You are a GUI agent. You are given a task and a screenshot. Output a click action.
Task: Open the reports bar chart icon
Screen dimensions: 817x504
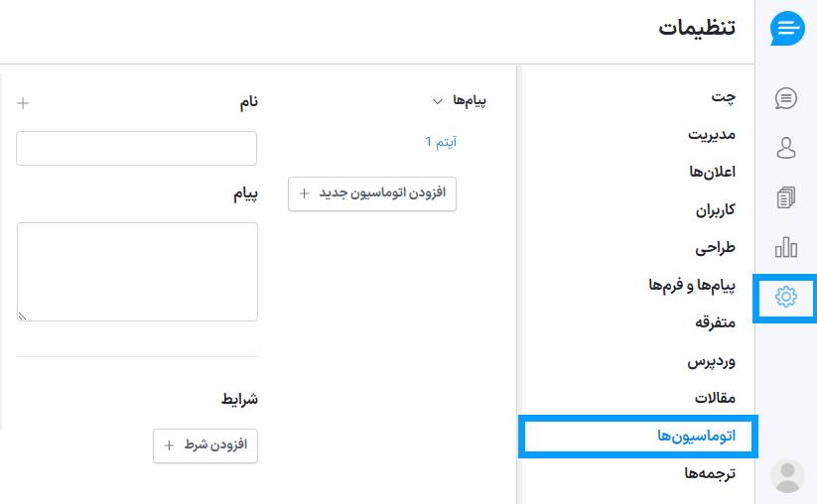(786, 247)
